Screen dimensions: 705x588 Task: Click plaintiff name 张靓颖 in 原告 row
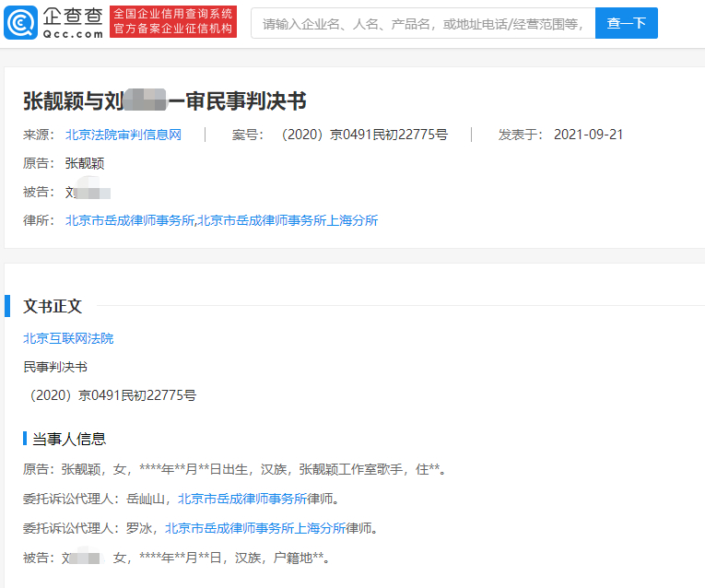[85, 163]
